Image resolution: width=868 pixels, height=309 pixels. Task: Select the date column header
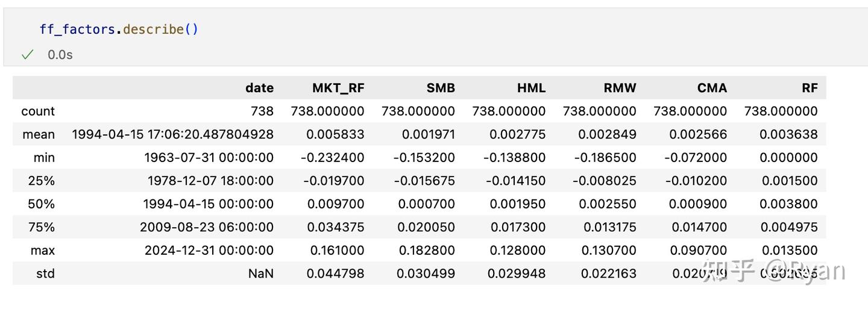259,88
